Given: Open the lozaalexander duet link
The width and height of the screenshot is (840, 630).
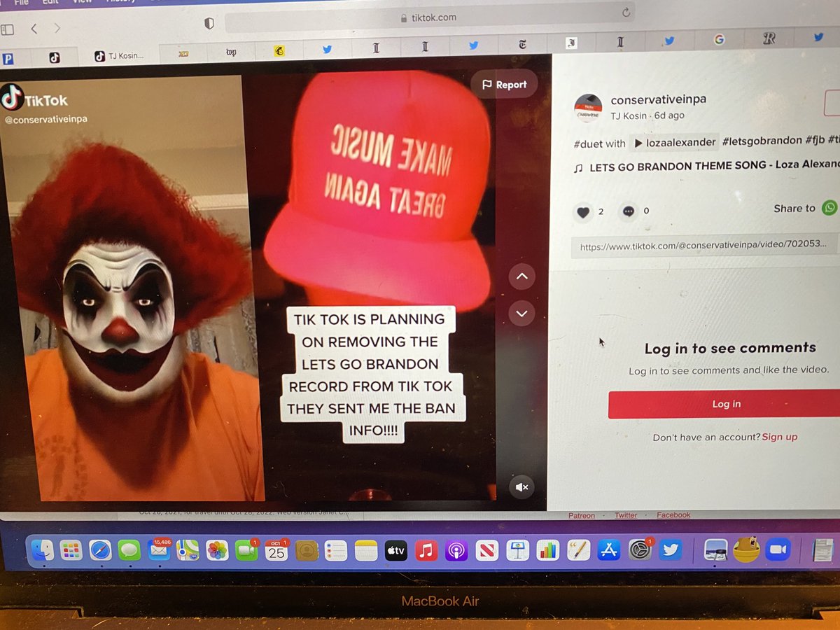Looking at the screenshot, I should coord(673,142).
